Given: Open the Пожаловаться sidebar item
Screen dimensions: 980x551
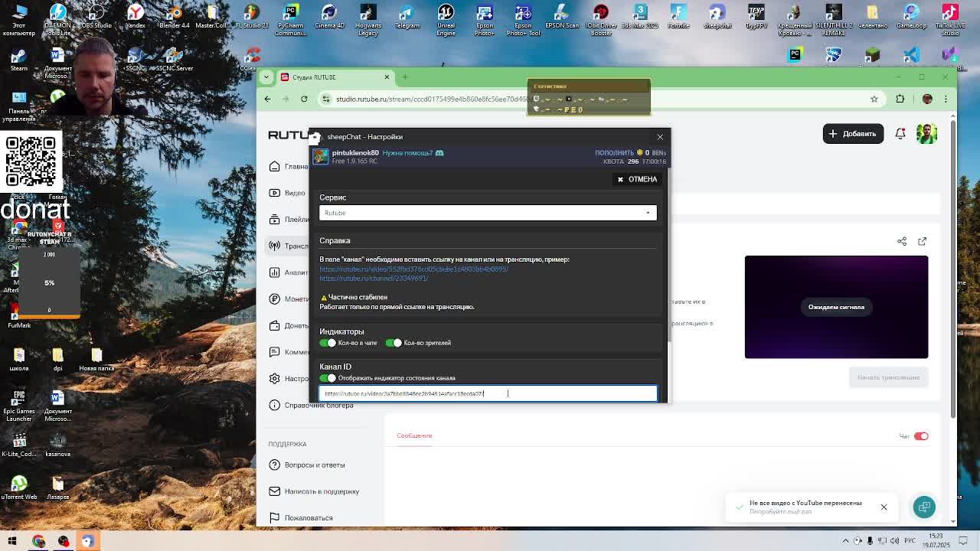Looking at the screenshot, I should [301, 518].
